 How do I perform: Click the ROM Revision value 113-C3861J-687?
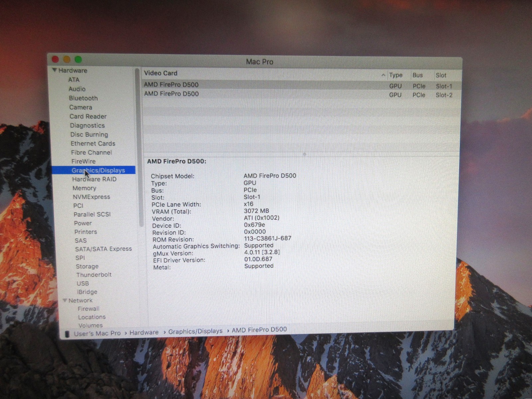pyautogui.click(x=267, y=238)
